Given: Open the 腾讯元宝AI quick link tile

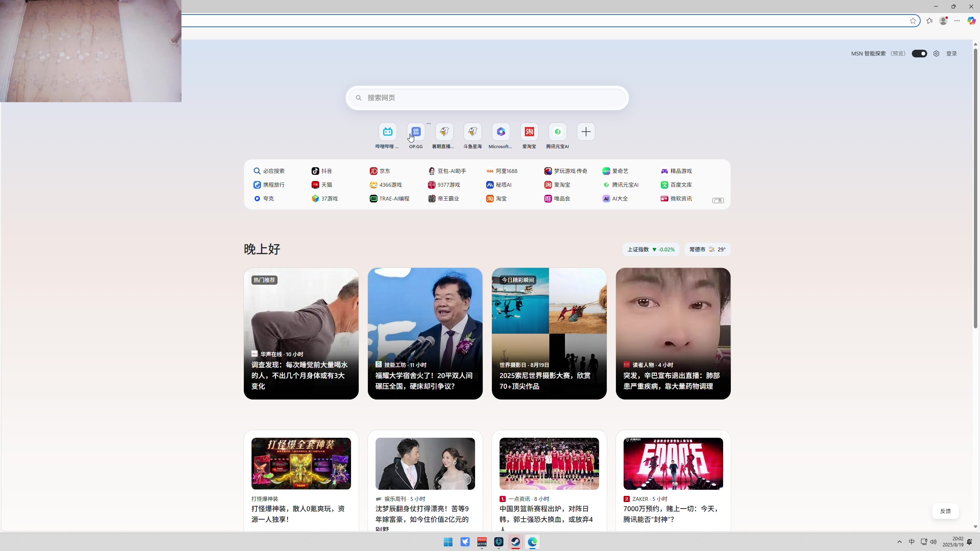Looking at the screenshot, I should 557,132.
